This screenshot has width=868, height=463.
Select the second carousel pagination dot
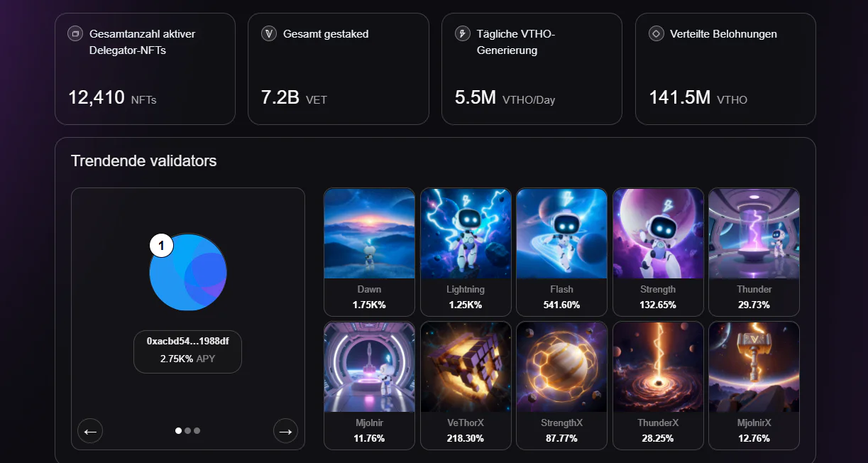click(187, 430)
